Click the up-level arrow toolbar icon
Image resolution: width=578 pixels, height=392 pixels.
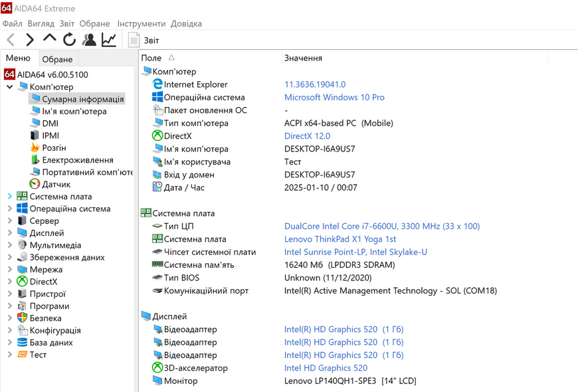click(50, 39)
